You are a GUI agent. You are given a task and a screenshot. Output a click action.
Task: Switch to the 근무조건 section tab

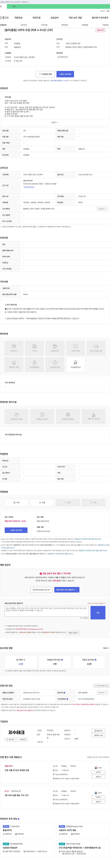click(x=24, y=25)
